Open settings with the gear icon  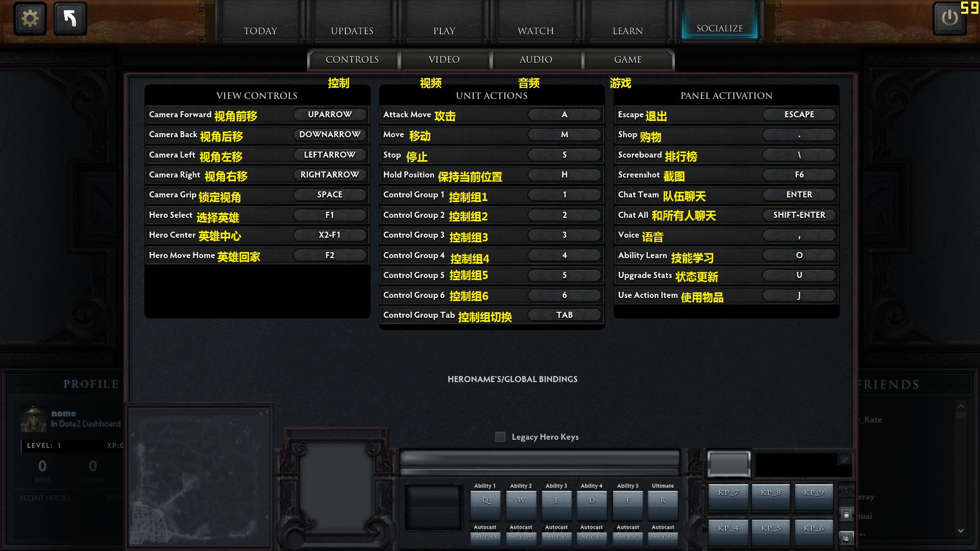tap(30, 18)
